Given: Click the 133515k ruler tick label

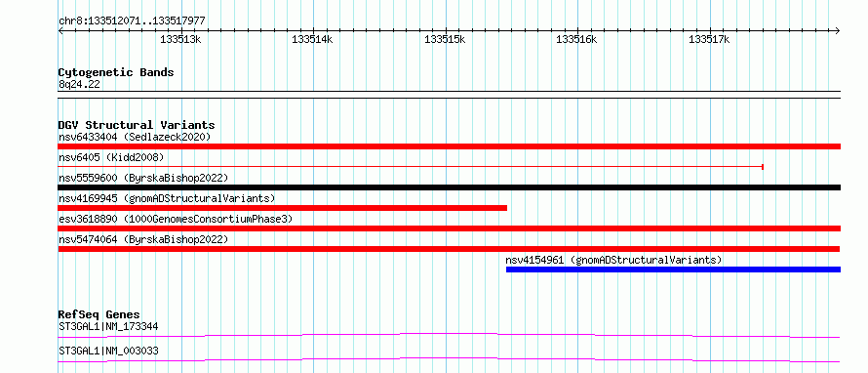Looking at the screenshot, I should pos(445,39).
